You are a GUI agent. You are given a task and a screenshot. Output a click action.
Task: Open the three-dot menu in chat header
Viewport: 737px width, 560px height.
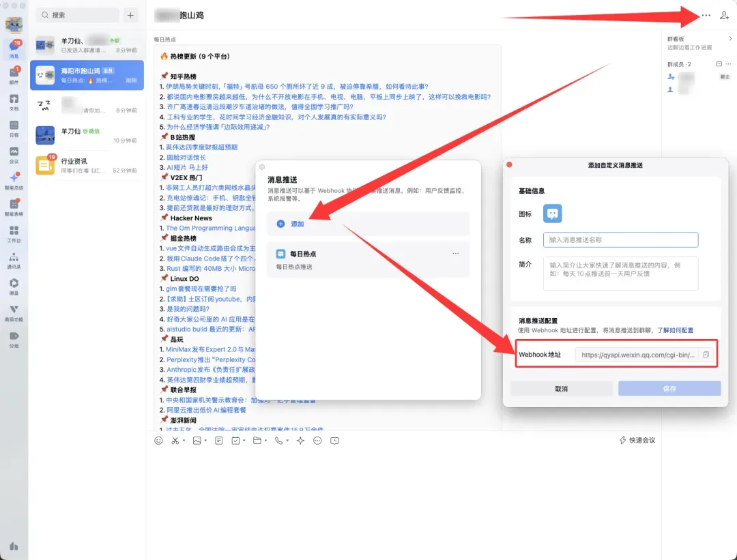(706, 16)
